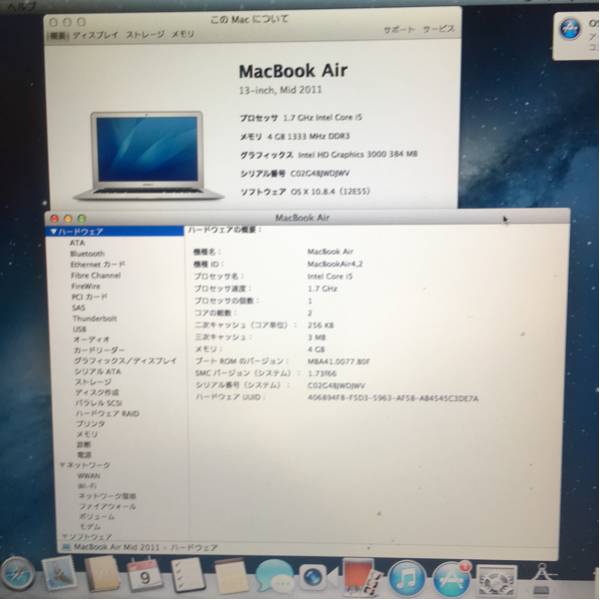Screen dimensions: 600x600
Task: Select オーディオ in the sidebar
Action: [92, 339]
